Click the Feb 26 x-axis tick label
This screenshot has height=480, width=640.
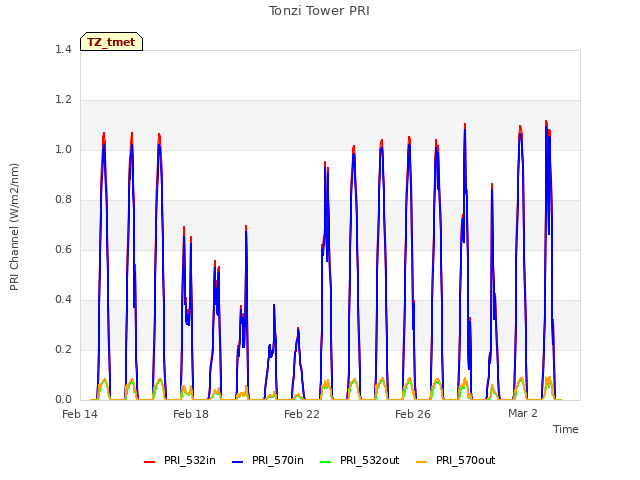[413, 414]
